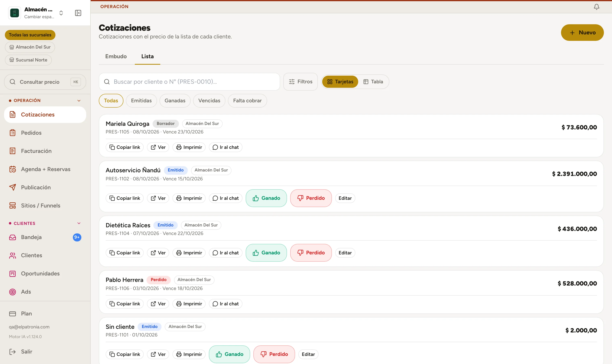Select Todas las sucursales filter
Image resolution: width=612 pixels, height=364 pixels.
(x=30, y=35)
